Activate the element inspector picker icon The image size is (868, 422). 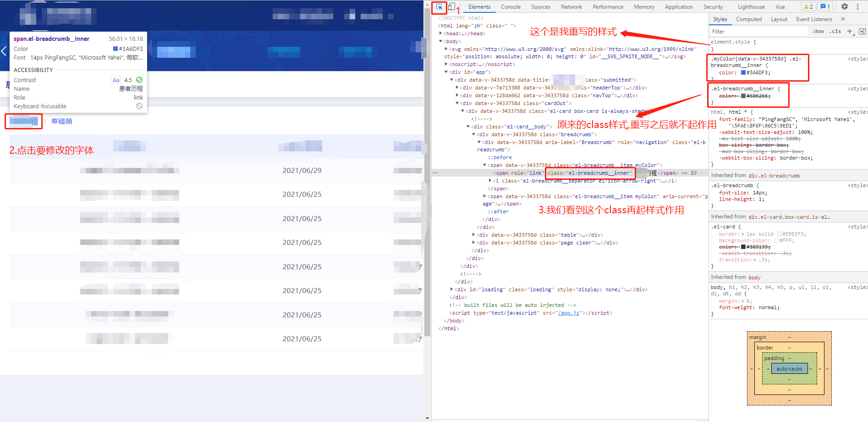[439, 7]
